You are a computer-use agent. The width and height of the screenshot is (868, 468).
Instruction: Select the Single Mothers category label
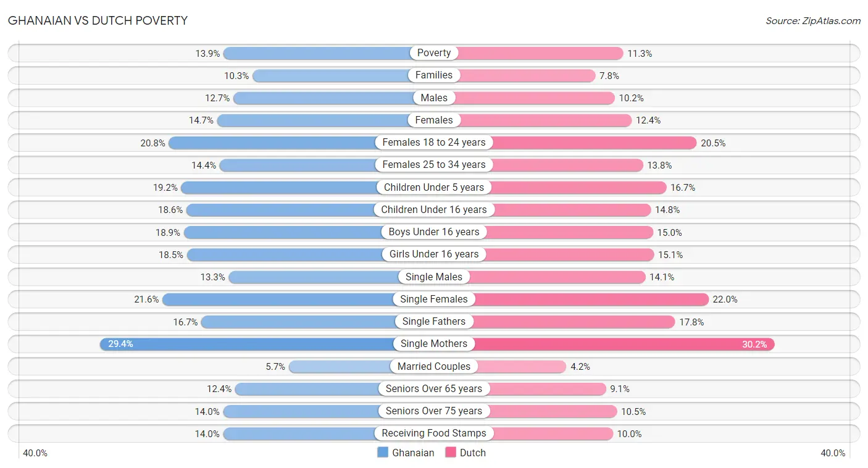pos(434,344)
